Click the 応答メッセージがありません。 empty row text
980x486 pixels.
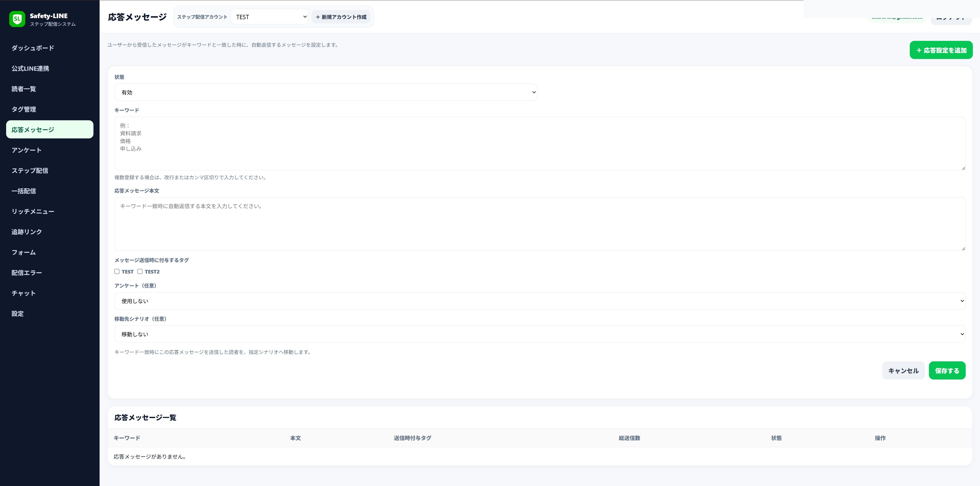pos(150,457)
